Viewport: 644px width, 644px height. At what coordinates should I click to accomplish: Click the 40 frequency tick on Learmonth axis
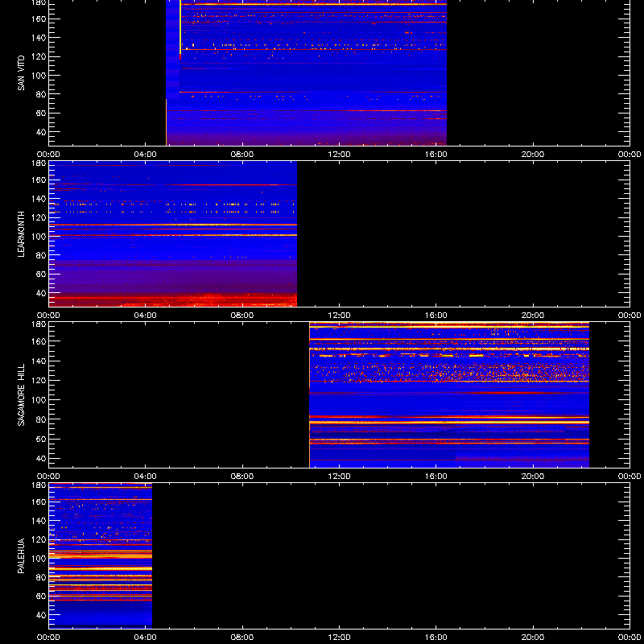[x=39, y=293]
